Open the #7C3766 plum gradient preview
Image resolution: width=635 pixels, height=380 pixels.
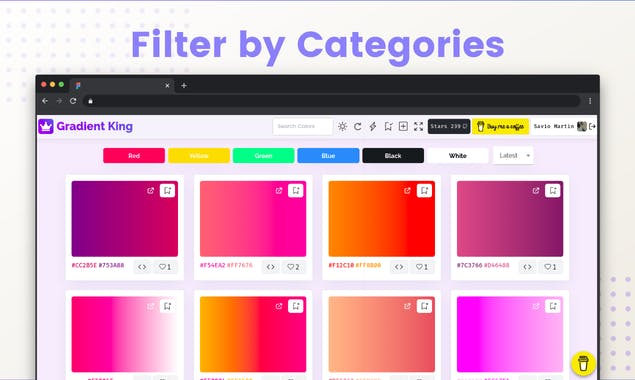[x=510, y=219]
